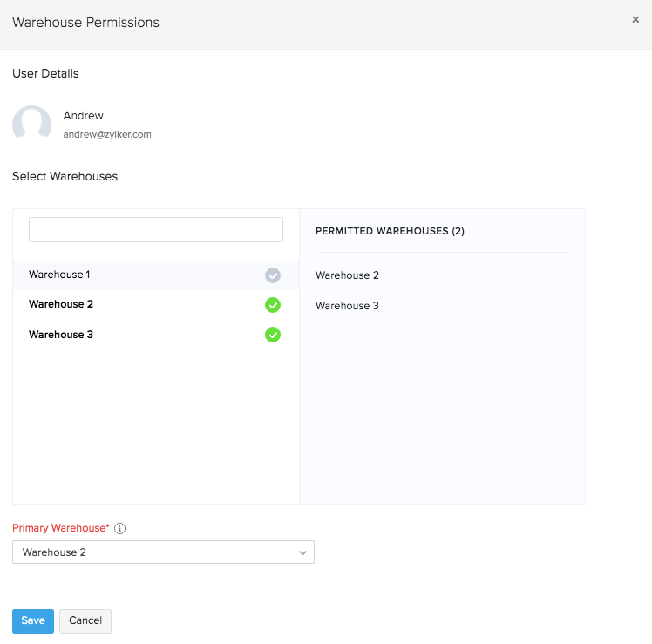Enable the gray checkmark for Warehouse 1
The height and width of the screenshot is (644, 652).
coord(273,275)
